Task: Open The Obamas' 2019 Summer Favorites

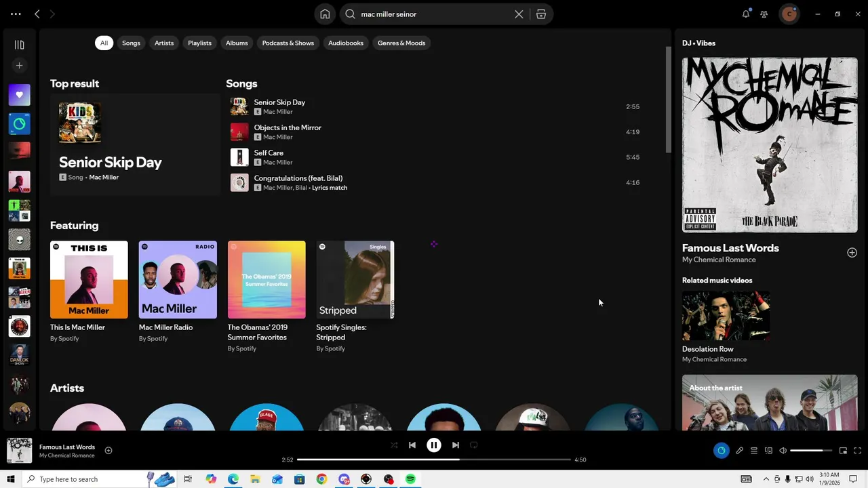Action: 267,296
